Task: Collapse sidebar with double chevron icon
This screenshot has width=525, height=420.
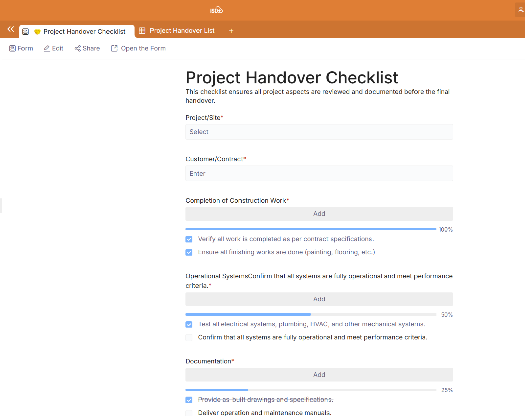Action: tap(11, 29)
